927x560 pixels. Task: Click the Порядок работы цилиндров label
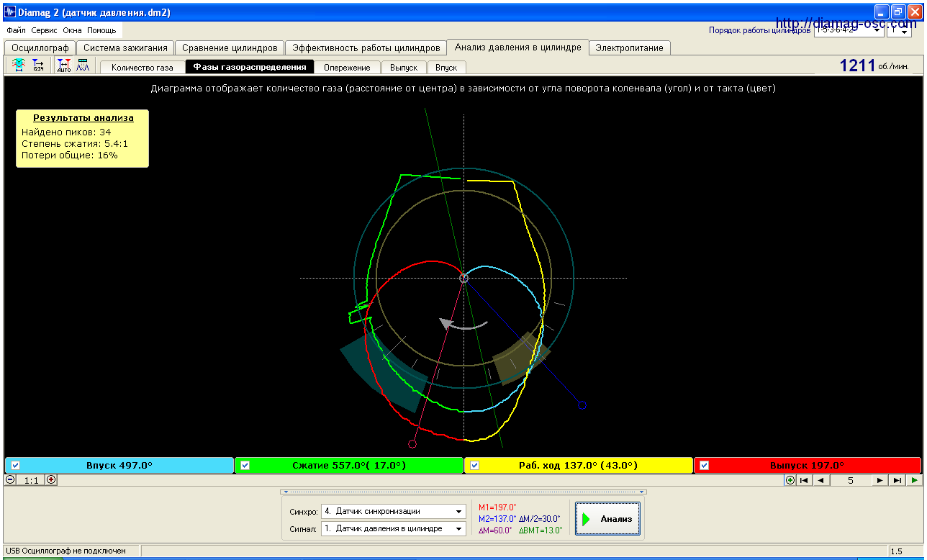click(x=760, y=30)
